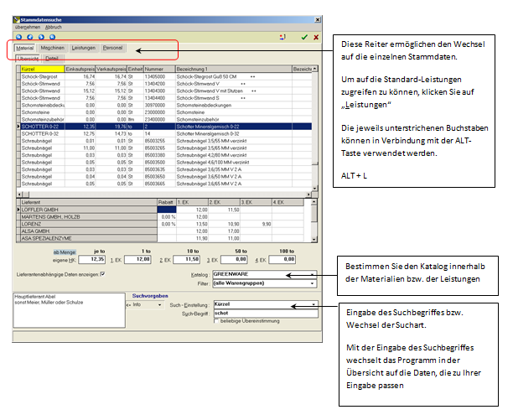Click the highlighted Rabatt cell for LÖFFLER GMBH
This screenshot has height=420, width=513.
click(167, 210)
